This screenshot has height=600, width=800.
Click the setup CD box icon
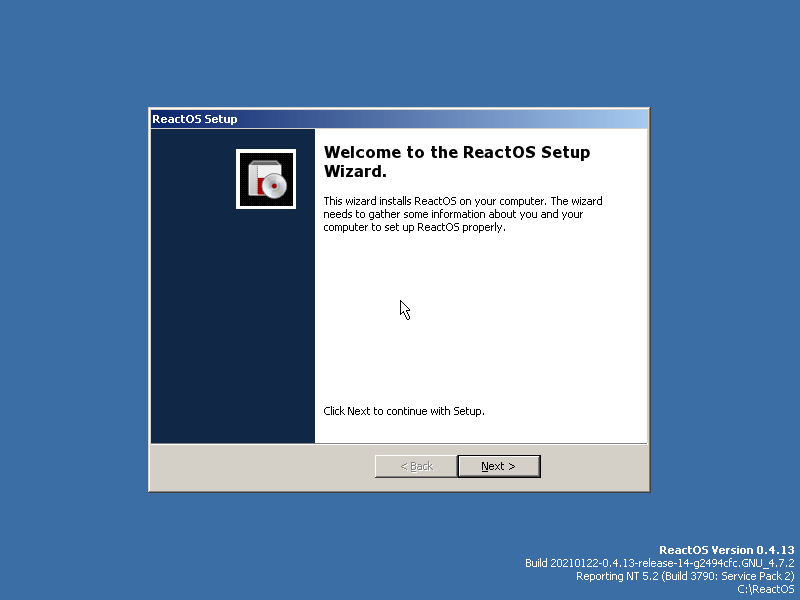pyautogui.click(x=266, y=179)
